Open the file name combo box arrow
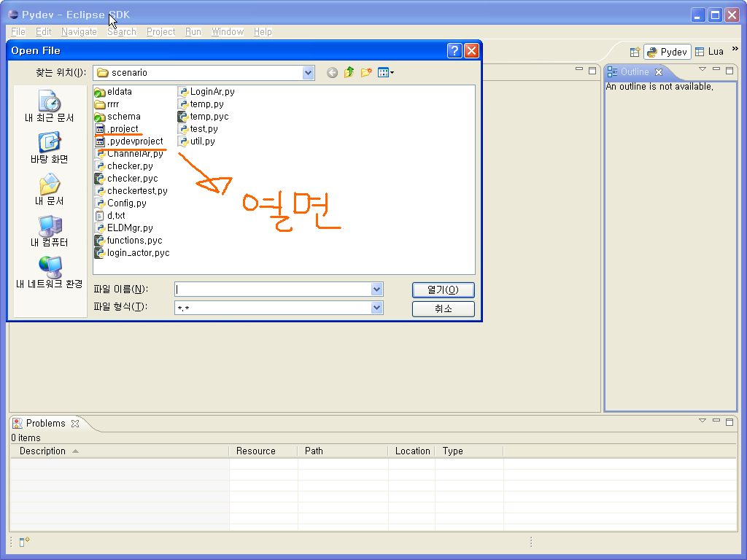The height and width of the screenshot is (560, 747). (x=376, y=289)
